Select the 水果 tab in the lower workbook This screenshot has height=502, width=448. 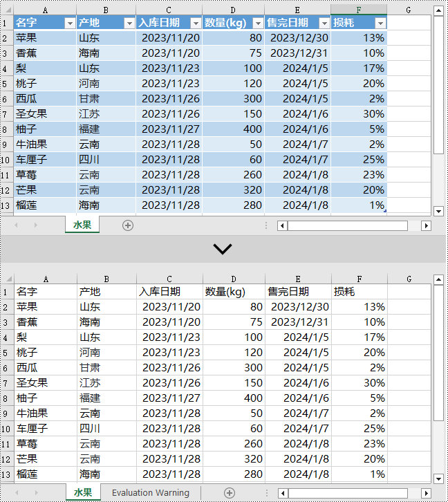(x=83, y=492)
